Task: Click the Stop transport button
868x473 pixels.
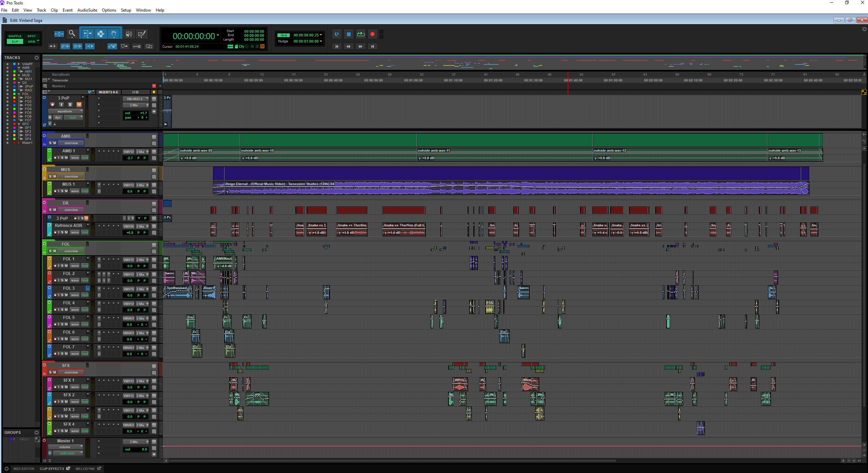Action: (349, 34)
